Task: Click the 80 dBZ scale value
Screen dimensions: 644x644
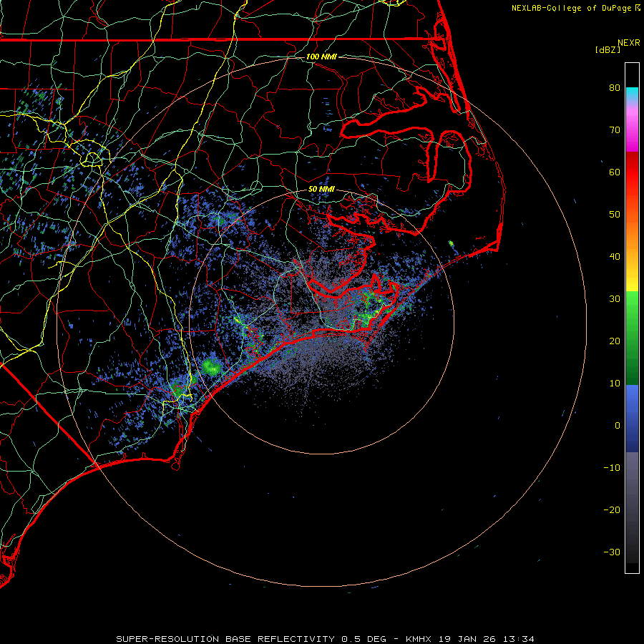Action: pyautogui.click(x=615, y=87)
